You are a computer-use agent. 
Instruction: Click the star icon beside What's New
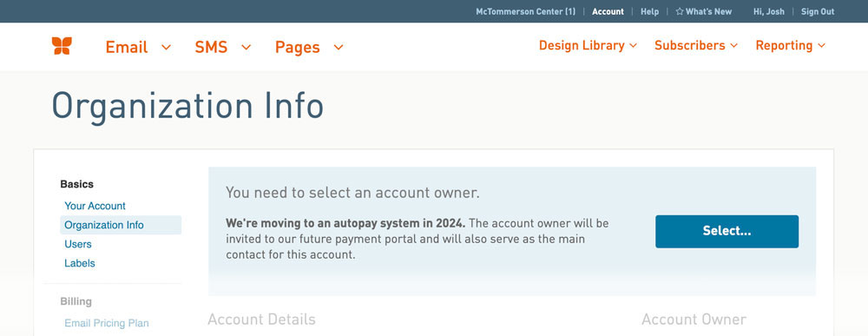coord(680,11)
